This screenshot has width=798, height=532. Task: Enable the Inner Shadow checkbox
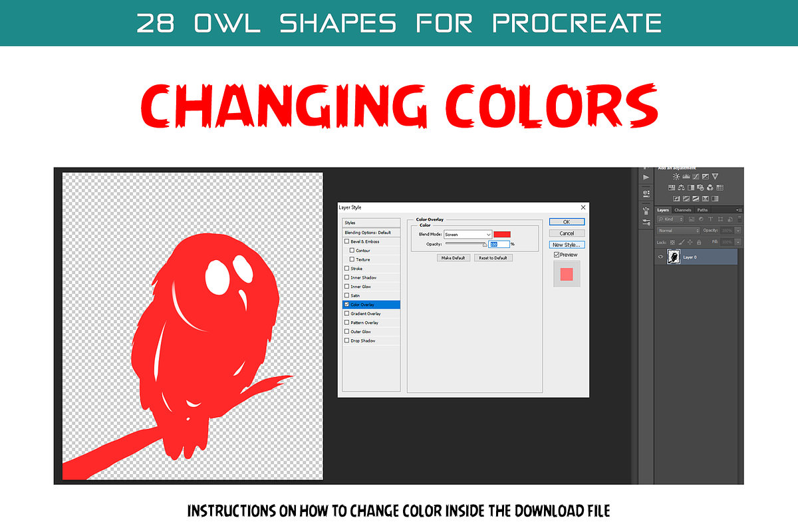coord(346,277)
